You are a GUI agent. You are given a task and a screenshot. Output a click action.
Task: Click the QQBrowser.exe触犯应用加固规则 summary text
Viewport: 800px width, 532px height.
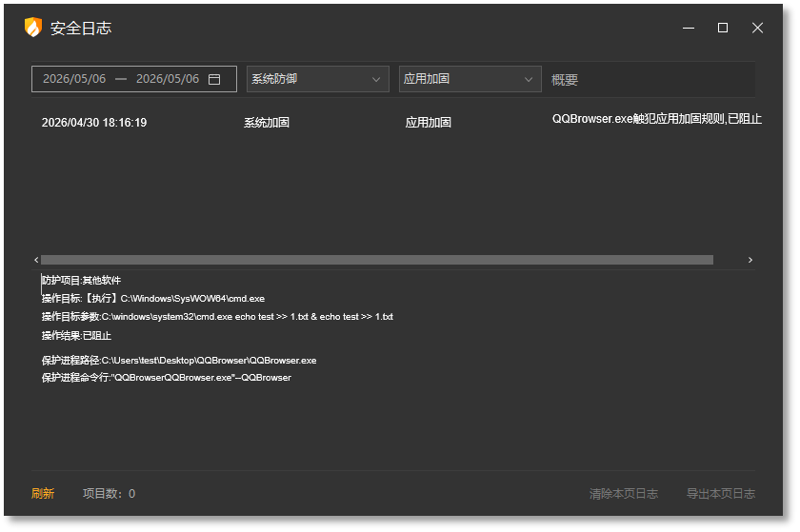tap(656, 119)
